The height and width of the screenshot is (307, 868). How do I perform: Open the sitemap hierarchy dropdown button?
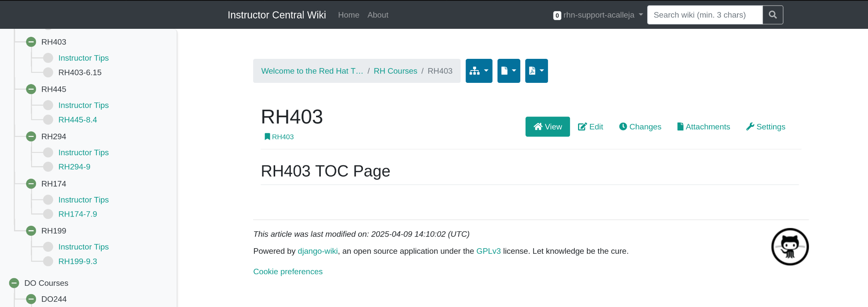tap(479, 71)
